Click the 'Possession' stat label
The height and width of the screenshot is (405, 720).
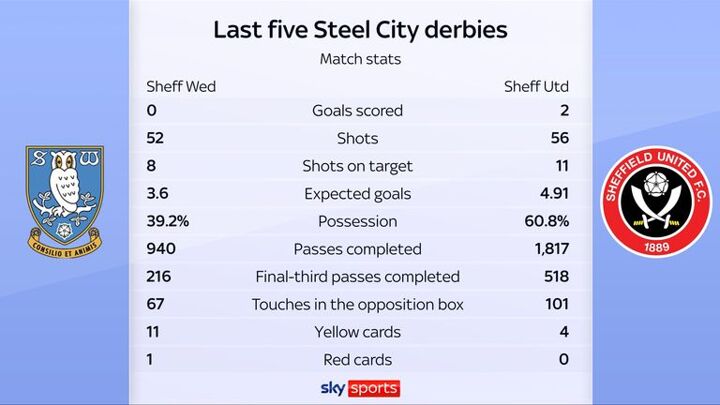tap(357, 221)
